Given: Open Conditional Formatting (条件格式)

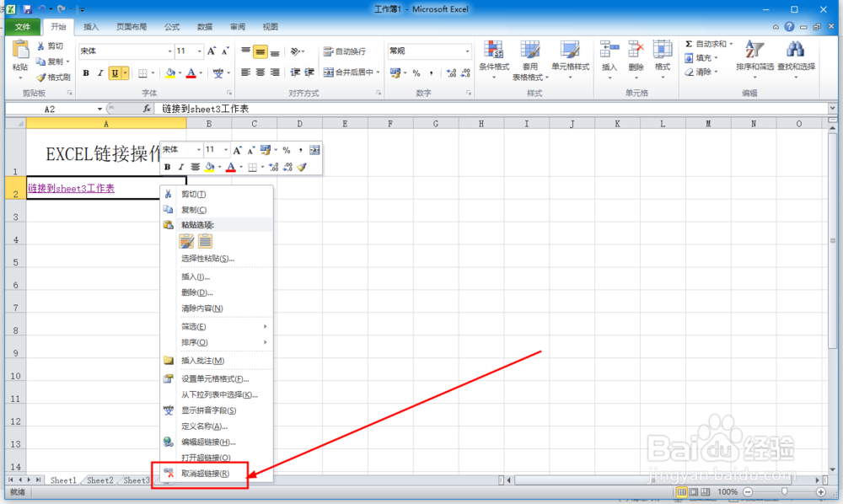Looking at the screenshot, I should (x=494, y=60).
